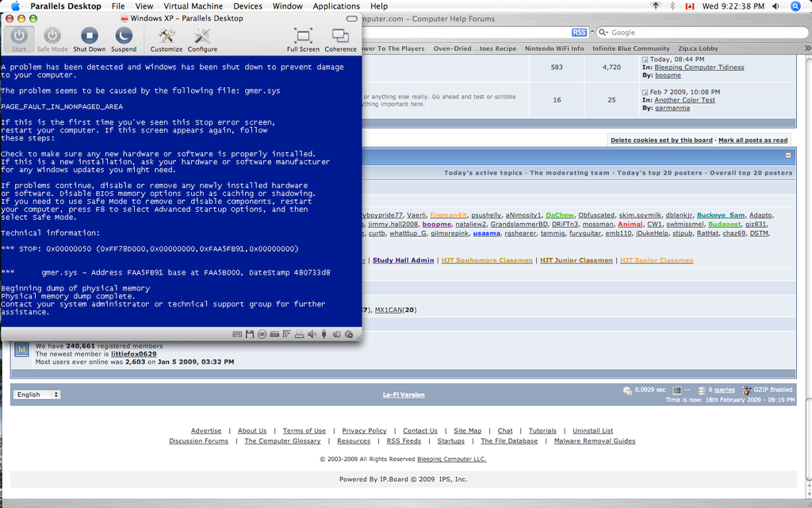
Task: Click the Bluetooth icon in menu bar
Action: click(x=672, y=6)
